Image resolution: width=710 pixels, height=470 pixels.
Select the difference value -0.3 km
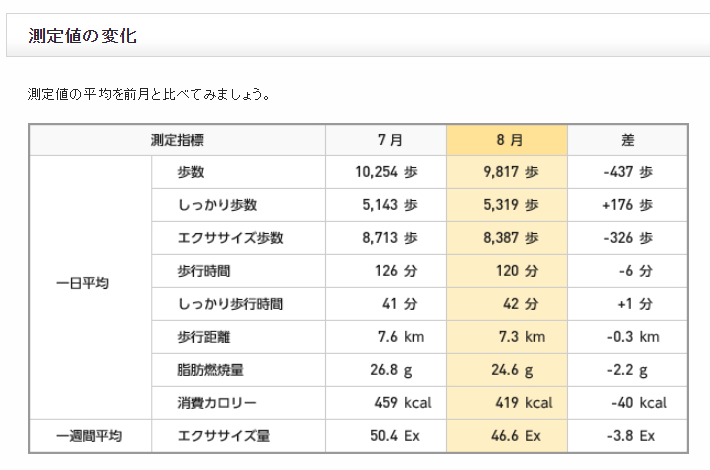click(x=633, y=337)
